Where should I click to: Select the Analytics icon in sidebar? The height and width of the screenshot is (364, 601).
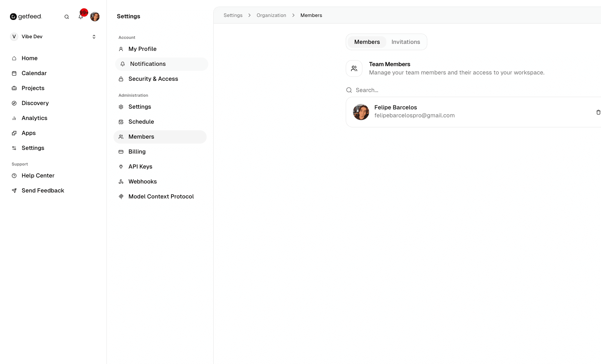(14, 118)
